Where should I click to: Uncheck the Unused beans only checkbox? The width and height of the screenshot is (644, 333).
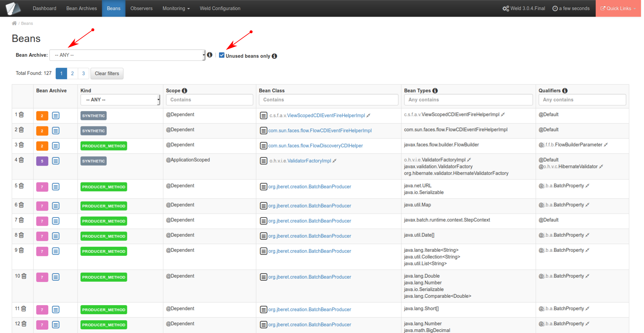(x=222, y=55)
